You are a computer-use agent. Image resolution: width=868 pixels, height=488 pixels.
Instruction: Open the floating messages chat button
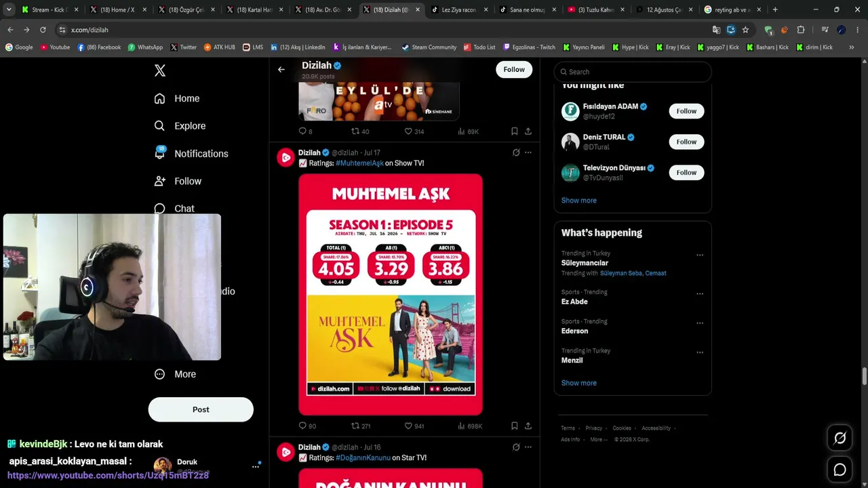click(x=840, y=469)
